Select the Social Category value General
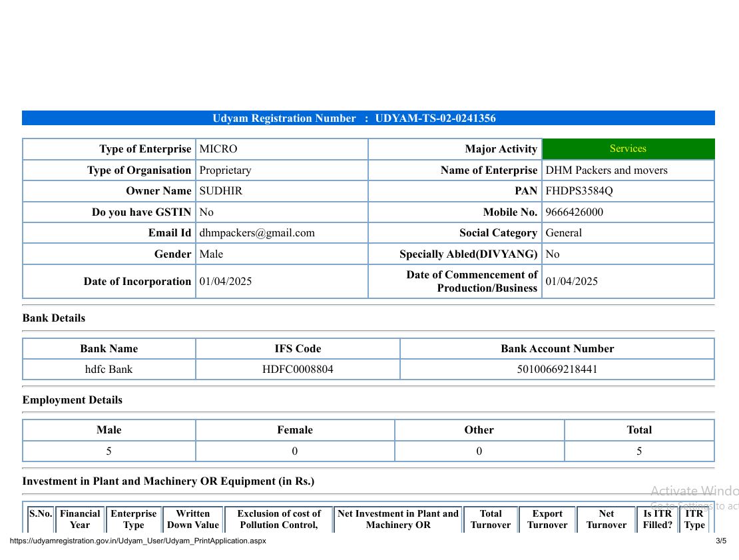This screenshot has width=739, height=560. (564, 233)
